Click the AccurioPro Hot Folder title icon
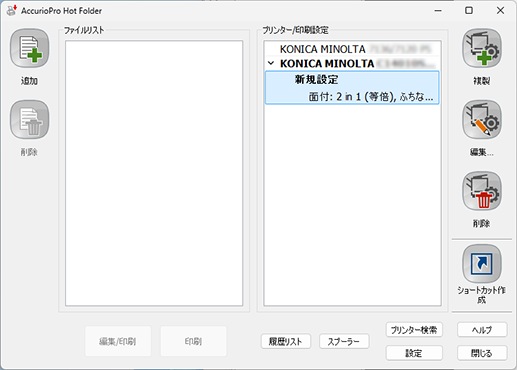The height and width of the screenshot is (370, 517). tap(12, 10)
